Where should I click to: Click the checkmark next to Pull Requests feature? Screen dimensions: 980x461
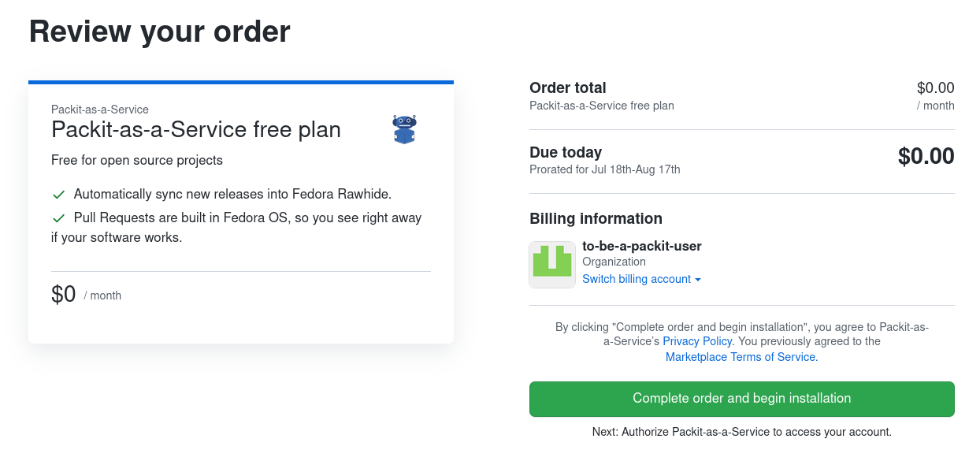58,218
